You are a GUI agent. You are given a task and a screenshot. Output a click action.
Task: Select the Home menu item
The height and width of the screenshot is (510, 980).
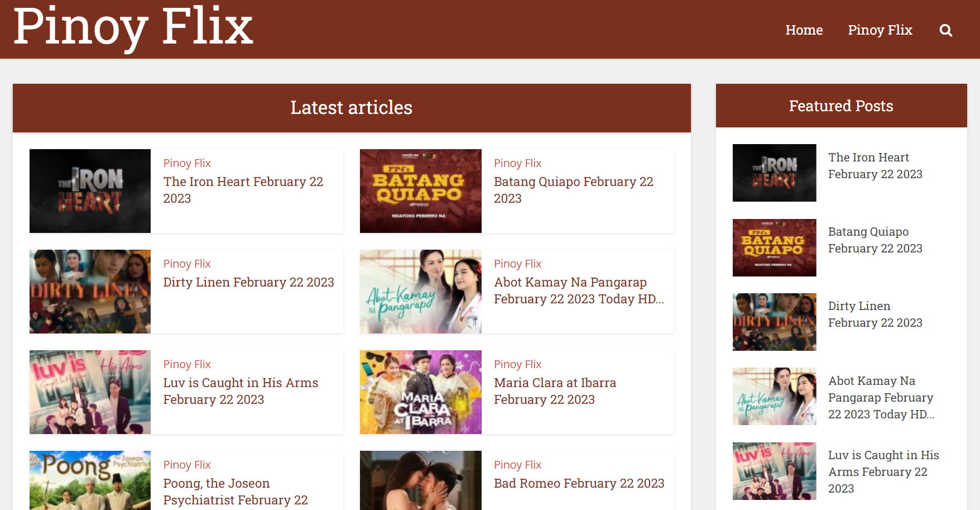(804, 30)
